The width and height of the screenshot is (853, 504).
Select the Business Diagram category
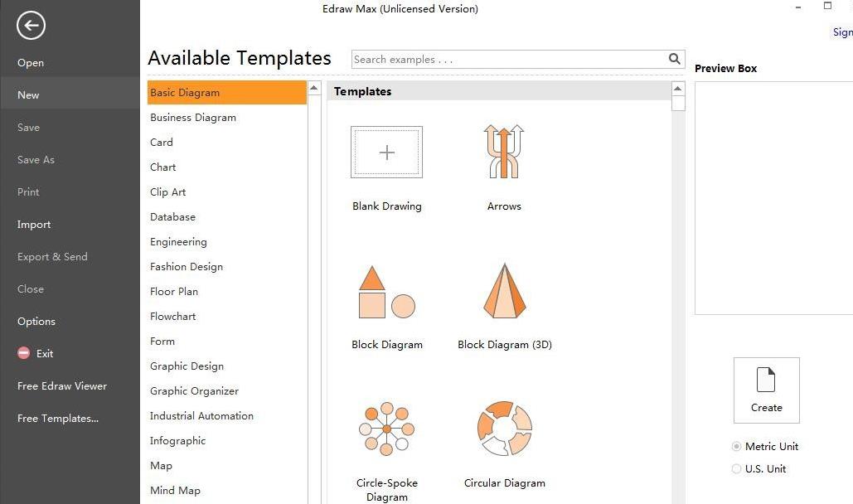[x=193, y=118]
